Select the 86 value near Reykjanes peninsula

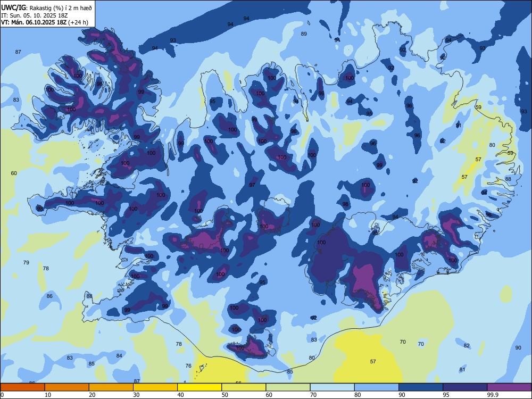[x=49, y=296]
